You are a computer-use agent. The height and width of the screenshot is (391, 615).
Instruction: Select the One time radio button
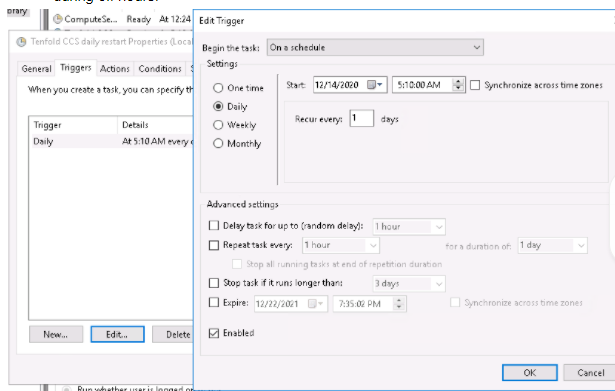coord(218,88)
